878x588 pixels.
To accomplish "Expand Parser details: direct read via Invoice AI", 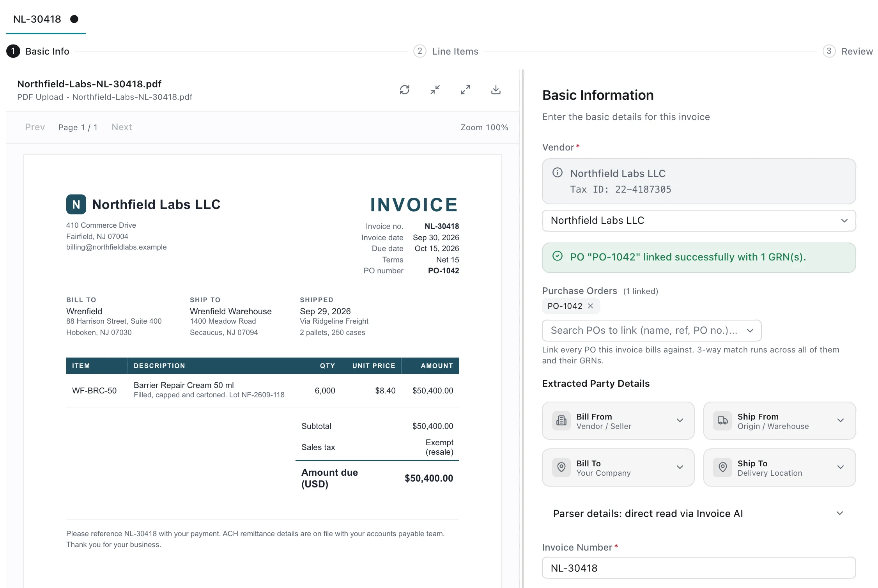I will coord(699,514).
